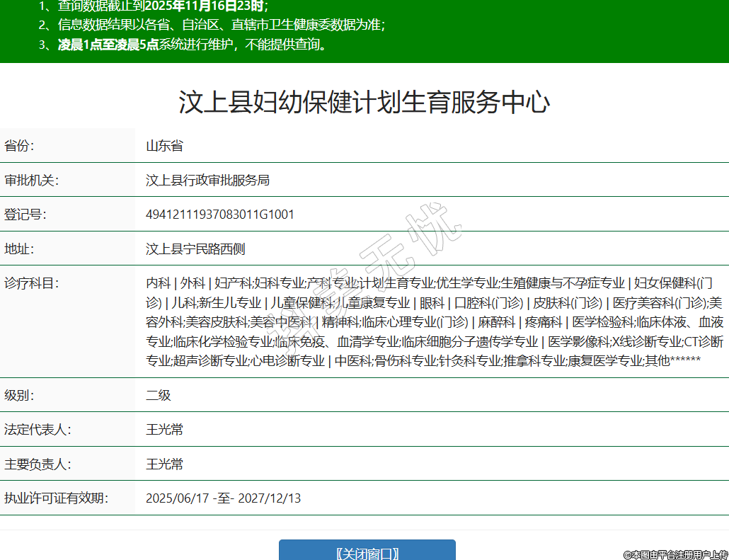Click the 审批机关 row label
The width and height of the screenshot is (729, 560).
coord(31,181)
